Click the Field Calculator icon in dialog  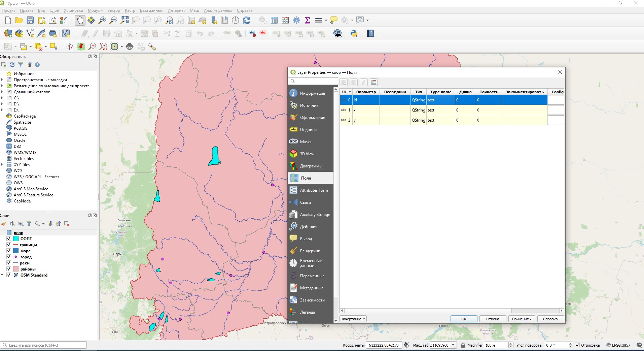coord(373,82)
